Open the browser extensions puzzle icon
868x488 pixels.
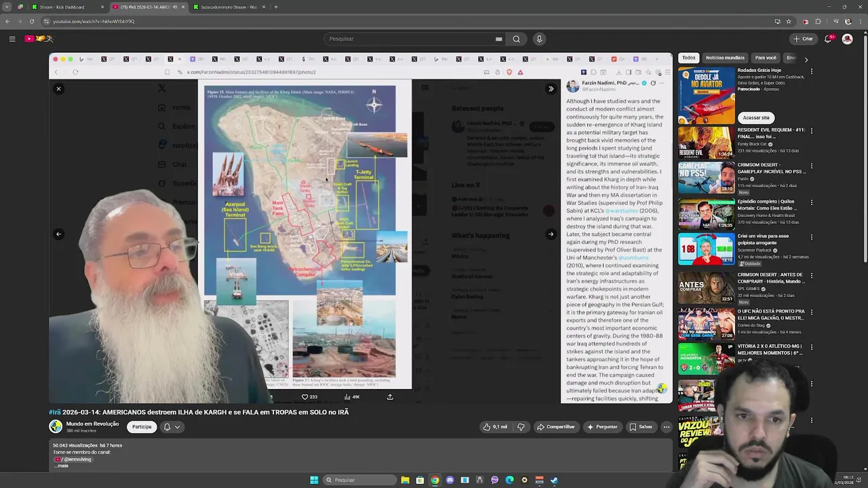pyautogui.click(x=818, y=21)
